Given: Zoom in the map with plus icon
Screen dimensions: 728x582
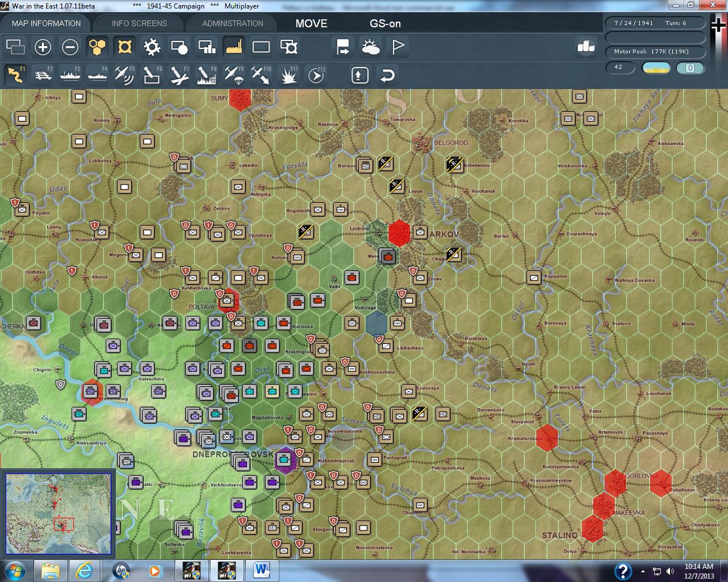Looking at the screenshot, I should pyautogui.click(x=43, y=47).
